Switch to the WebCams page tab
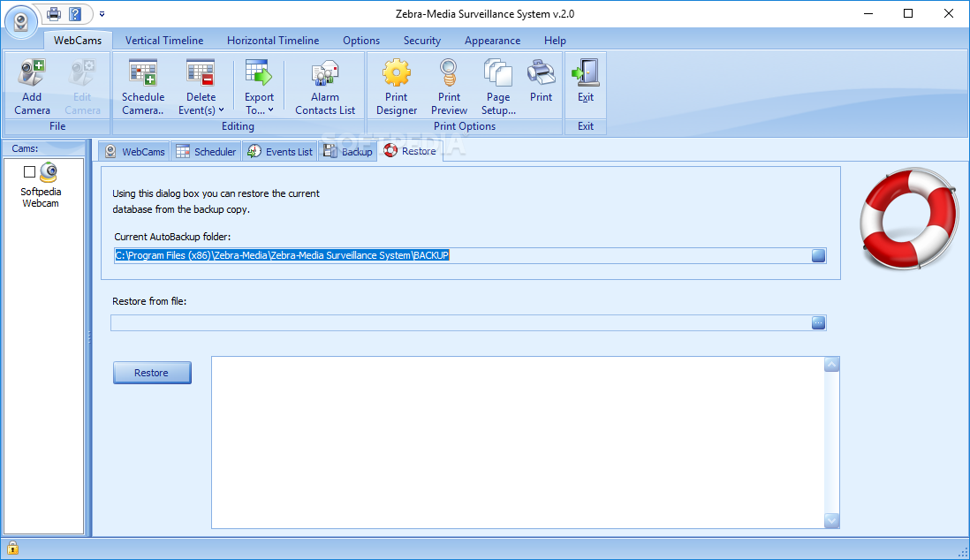The height and width of the screenshot is (560, 970). pos(134,152)
